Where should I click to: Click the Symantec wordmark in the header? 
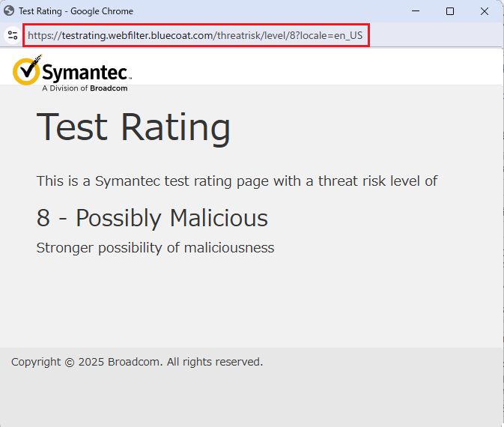pos(86,73)
